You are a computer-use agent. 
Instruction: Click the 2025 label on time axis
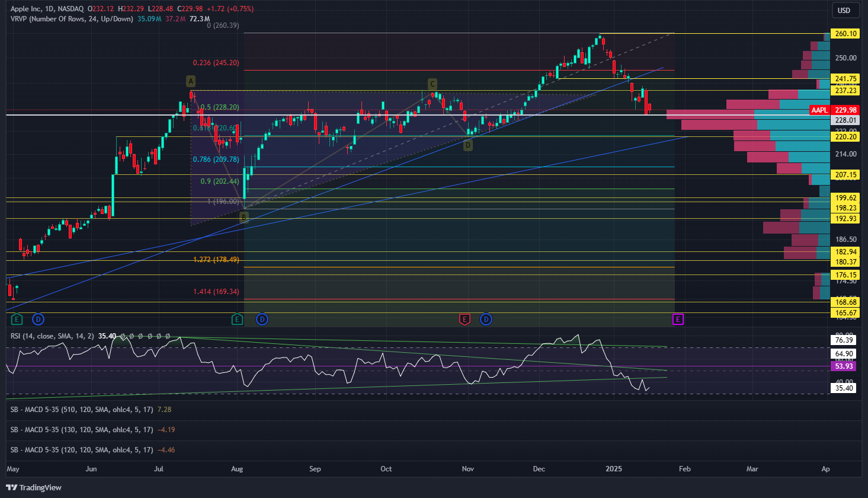614,469
